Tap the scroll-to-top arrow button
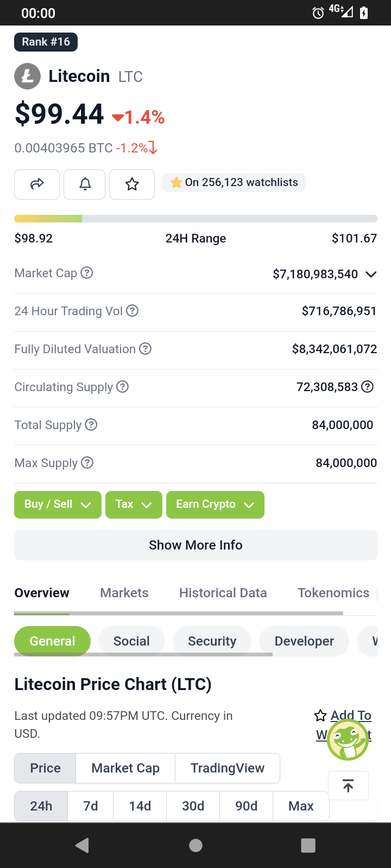The height and width of the screenshot is (868, 391). click(349, 786)
